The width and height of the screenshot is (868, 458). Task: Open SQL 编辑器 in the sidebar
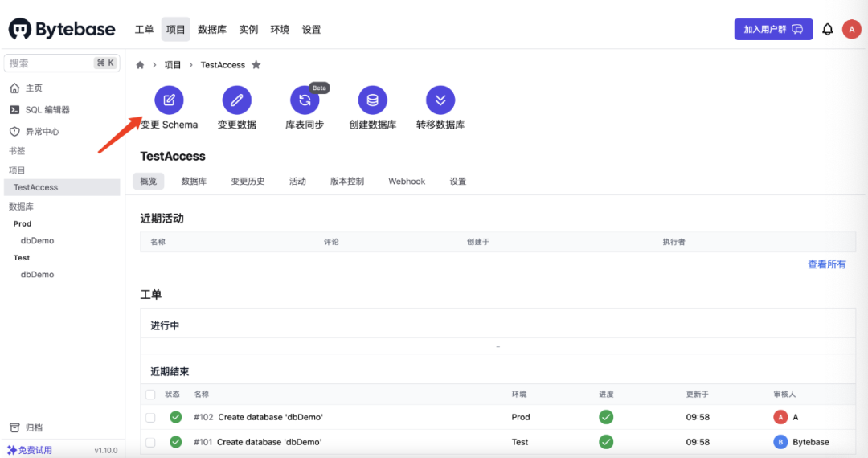(40, 109)
